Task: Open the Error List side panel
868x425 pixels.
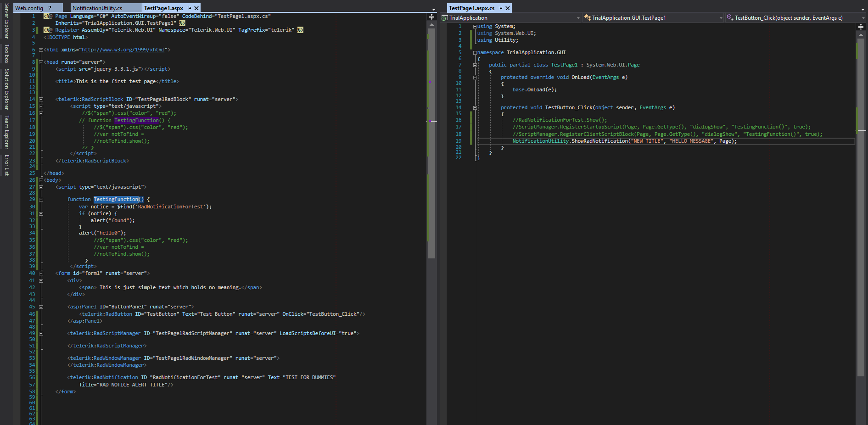Action: [6, 165]
